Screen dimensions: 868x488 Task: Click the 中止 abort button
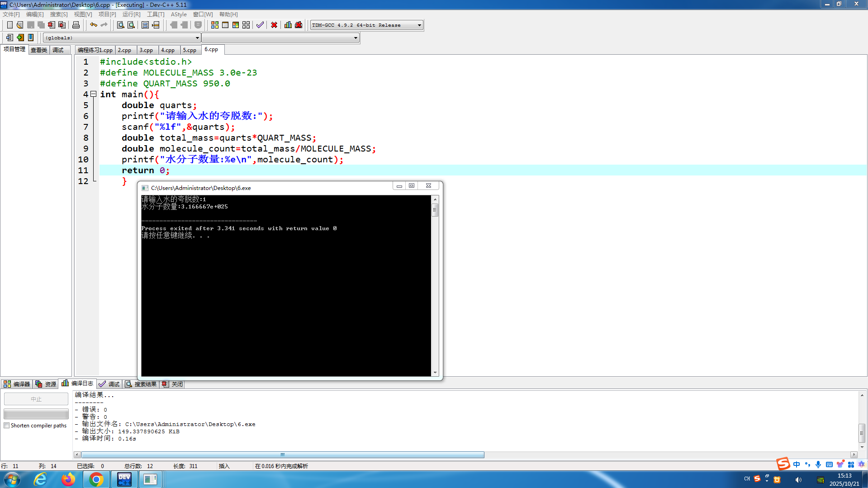point(36,399)
